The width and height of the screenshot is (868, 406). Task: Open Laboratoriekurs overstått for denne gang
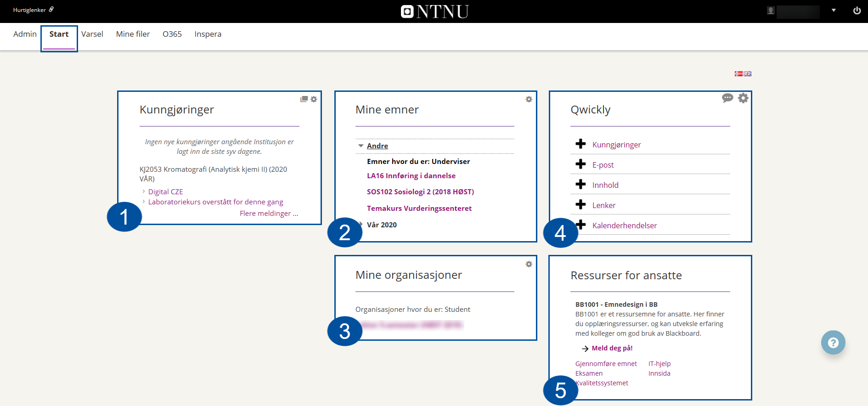coord(215,202)
